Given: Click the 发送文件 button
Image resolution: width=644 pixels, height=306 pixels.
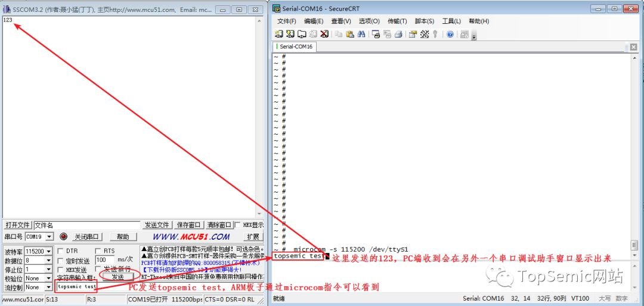Looking at the screenshot, I should pyautogui.click(x=157, y=225).
